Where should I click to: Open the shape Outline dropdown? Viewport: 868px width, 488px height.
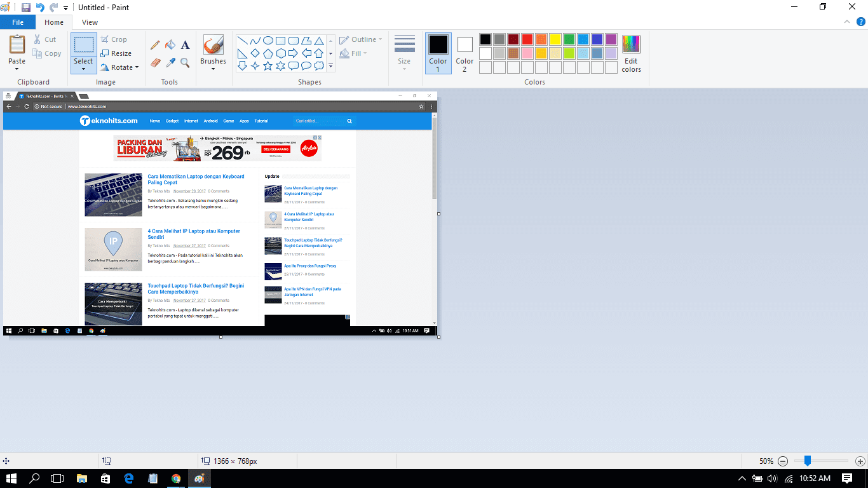pyautogui.click(x=360, y=39)
